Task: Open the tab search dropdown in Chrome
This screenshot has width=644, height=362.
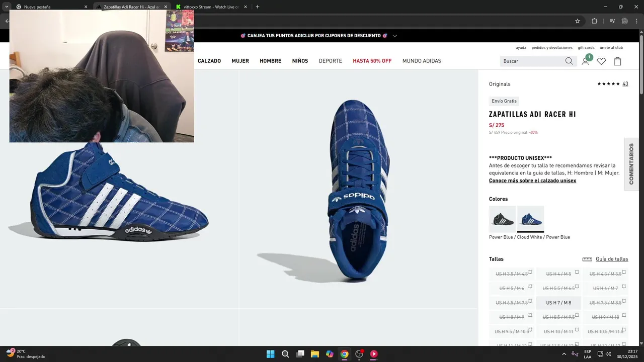Action: click(x=7, y=7)
